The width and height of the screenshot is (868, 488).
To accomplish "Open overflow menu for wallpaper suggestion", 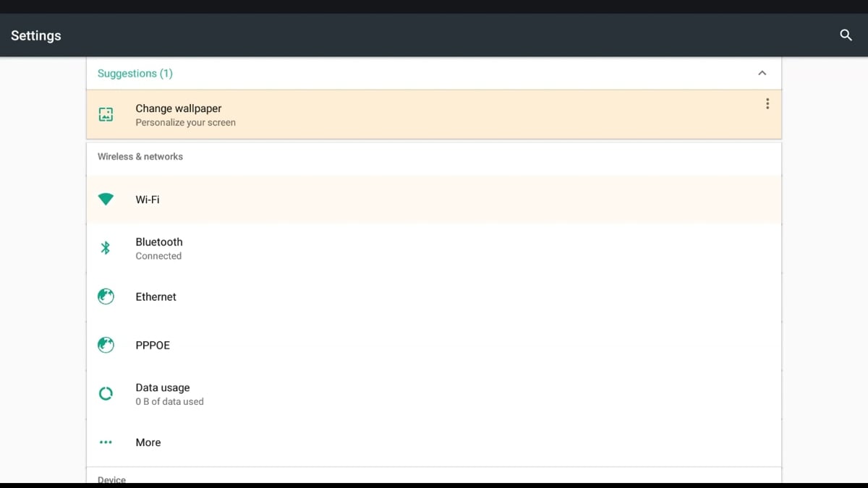I will (x=767, y=104).
